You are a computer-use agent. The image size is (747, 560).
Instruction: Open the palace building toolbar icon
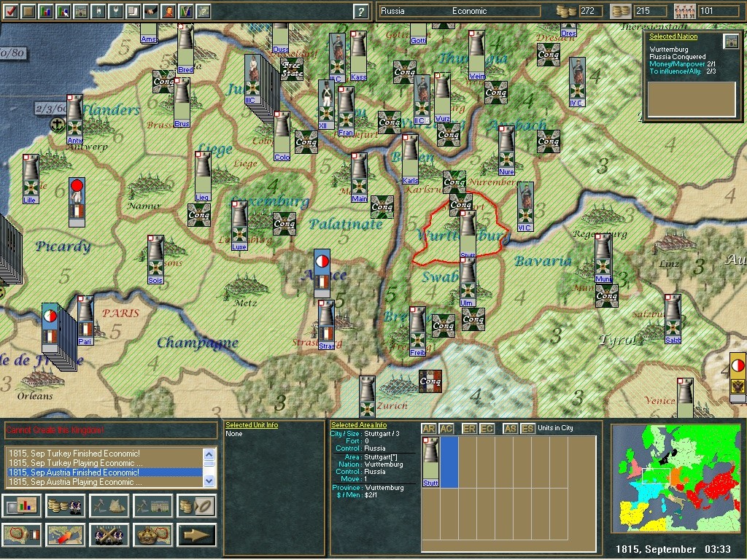click(81, 11)
